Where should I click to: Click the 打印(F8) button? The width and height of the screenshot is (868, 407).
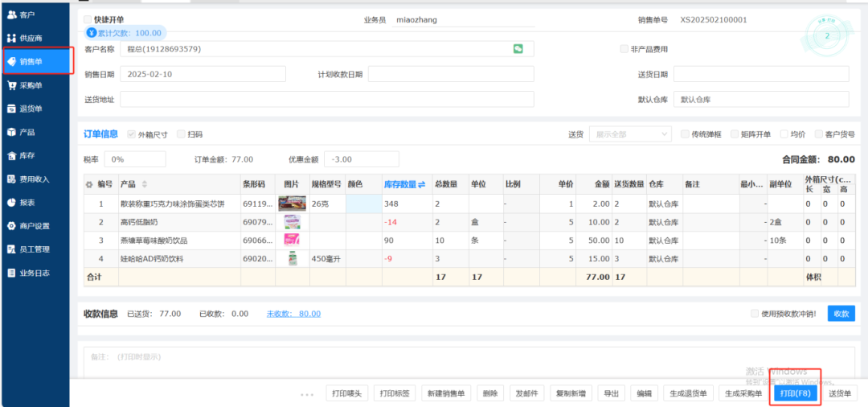[x=795, y=393]
